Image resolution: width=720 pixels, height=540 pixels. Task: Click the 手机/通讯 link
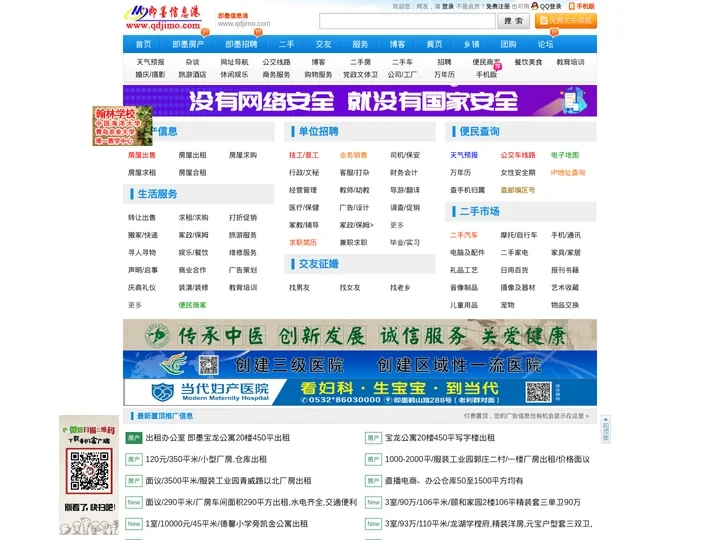pyautogui.click(x=566, y=235)
